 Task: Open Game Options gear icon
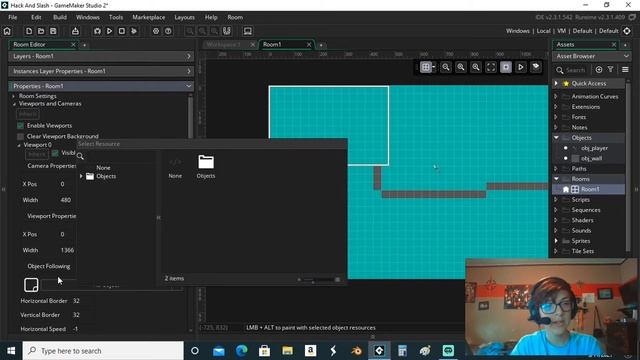point(156,31)
